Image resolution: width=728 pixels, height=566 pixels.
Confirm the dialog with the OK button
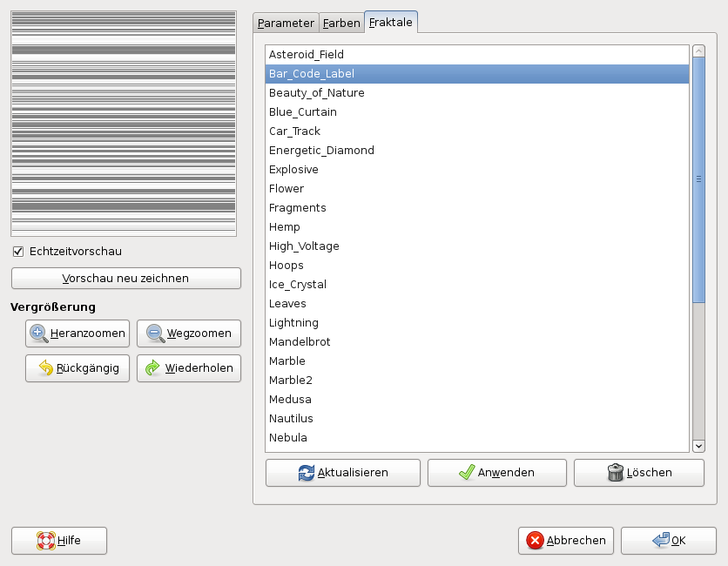pos(669,541)
